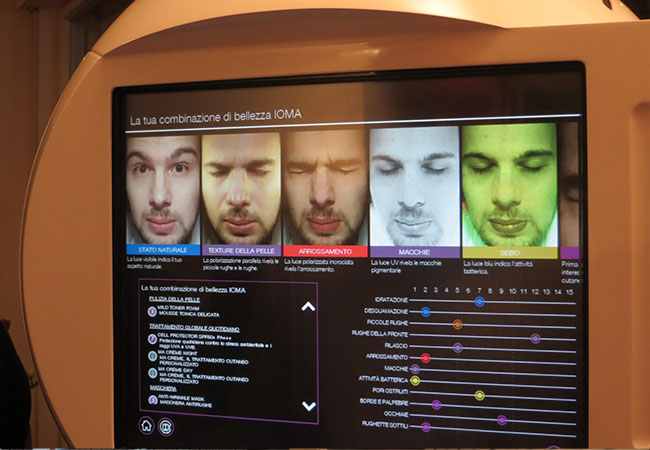Select the Sebo tab label
650x450 pixels.
(508, 252)
